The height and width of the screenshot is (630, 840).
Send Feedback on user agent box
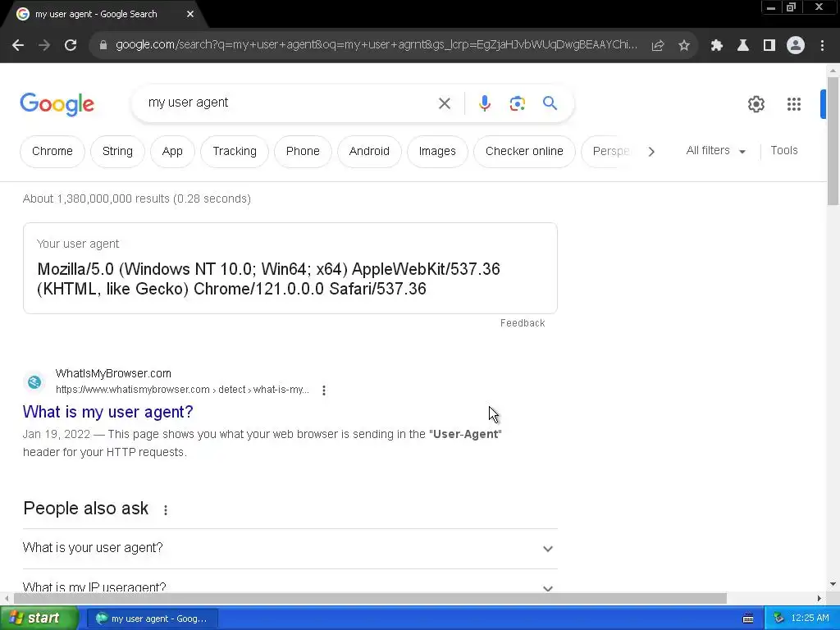523,323
